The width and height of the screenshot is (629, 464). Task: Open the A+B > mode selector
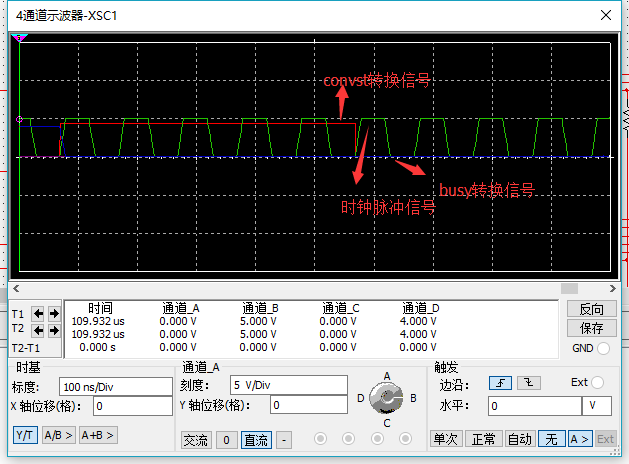pyautogui.click(x=98, y=435)
